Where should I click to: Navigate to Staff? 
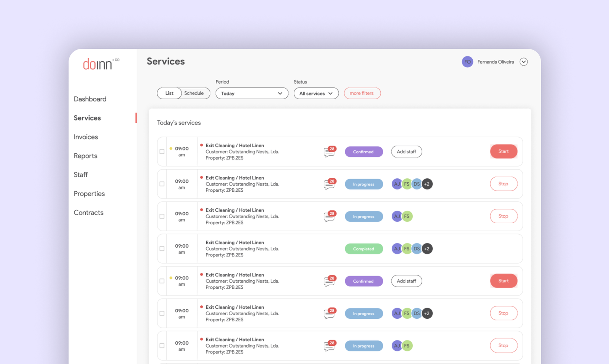click(x=81, y=175)
